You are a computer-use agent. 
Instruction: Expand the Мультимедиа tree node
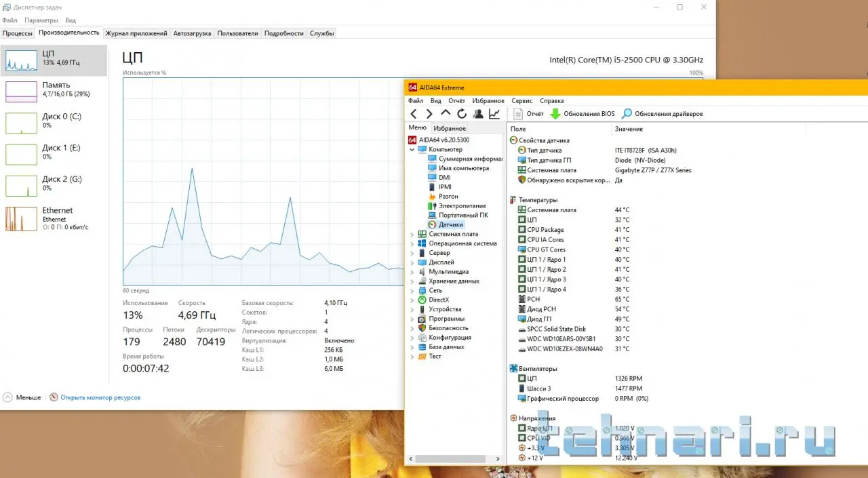pos(412,272)
